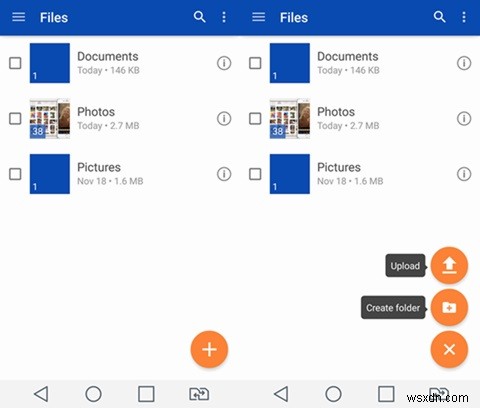Tap Files title in left screen
The height and width of the screenshot is (408, 480).
(x=54, y=17)
